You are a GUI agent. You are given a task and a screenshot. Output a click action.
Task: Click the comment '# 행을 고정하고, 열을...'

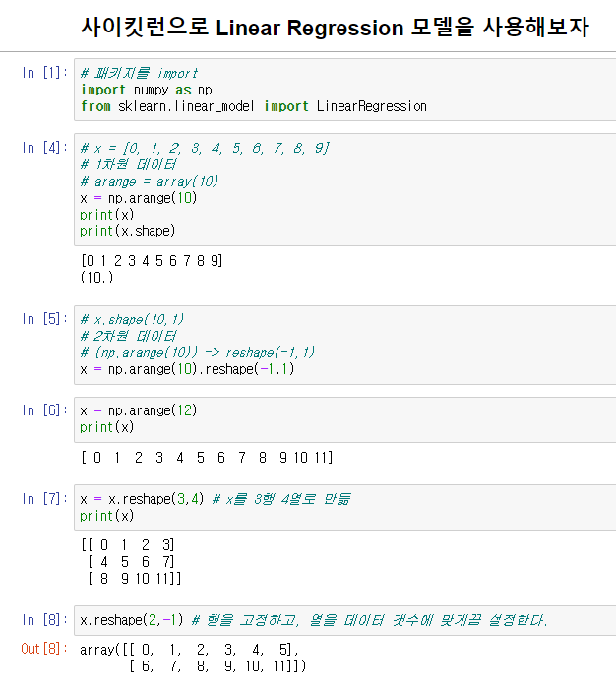370,620
